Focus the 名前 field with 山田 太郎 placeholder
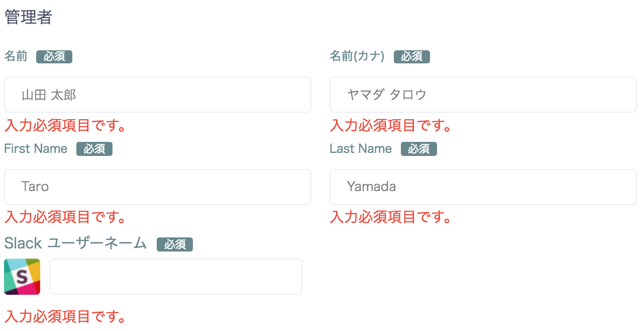644x331 pixels. coord(158,95)
